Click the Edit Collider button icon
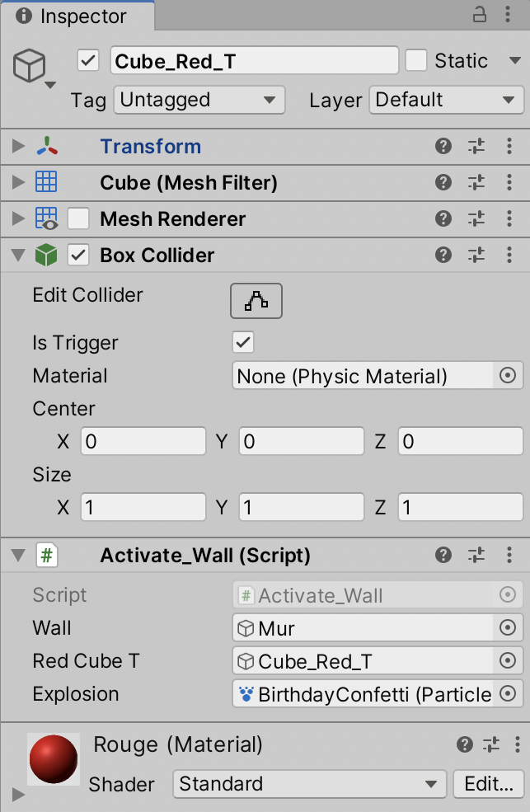 [x=256, y=301]
